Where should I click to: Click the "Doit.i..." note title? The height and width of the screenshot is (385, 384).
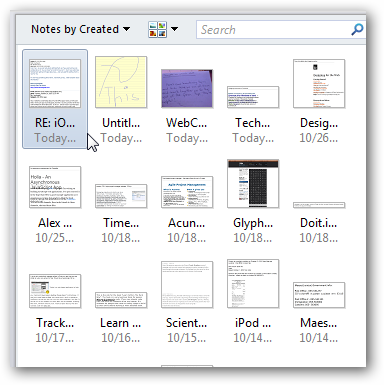(319, 223)
